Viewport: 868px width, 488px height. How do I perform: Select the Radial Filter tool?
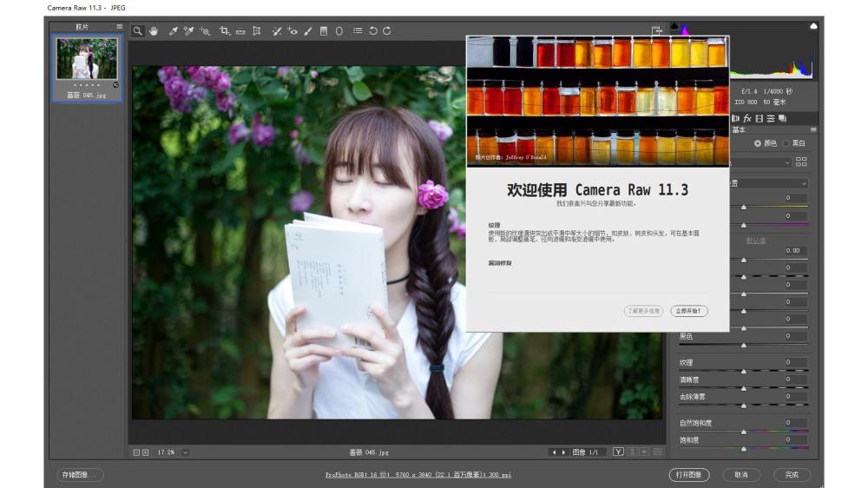[x=339, y=31]
